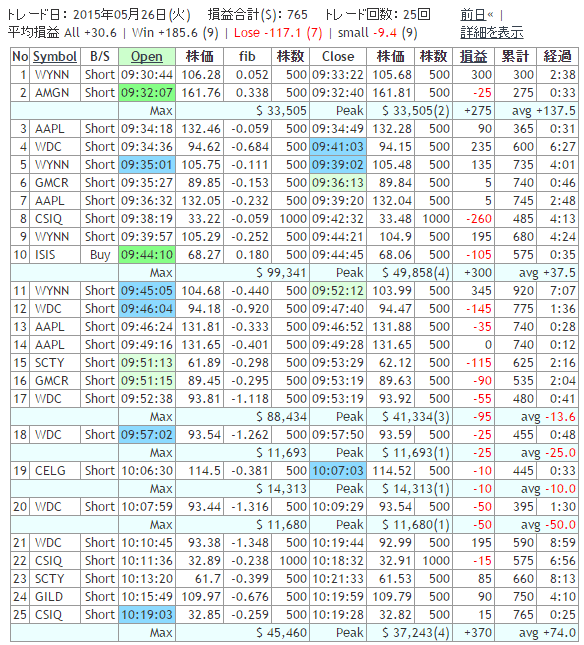Click avg -13.6 summary value

coord(548,417)
